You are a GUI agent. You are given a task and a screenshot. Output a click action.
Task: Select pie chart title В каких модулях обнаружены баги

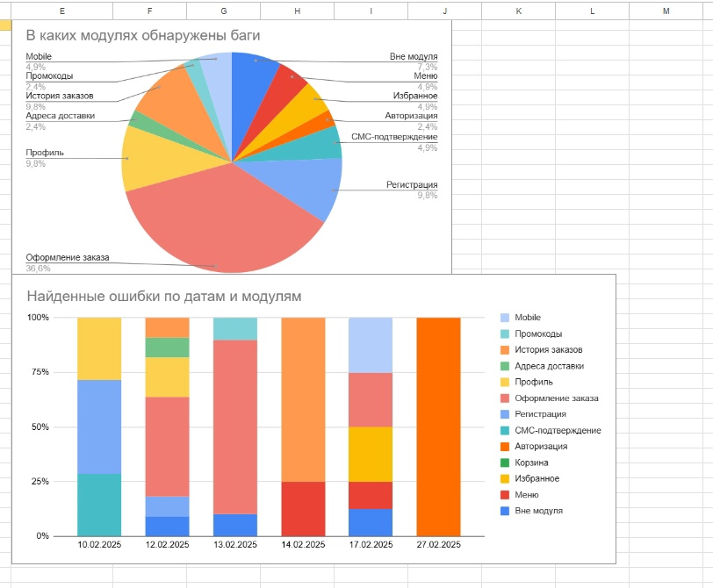[x=143, y=35]
